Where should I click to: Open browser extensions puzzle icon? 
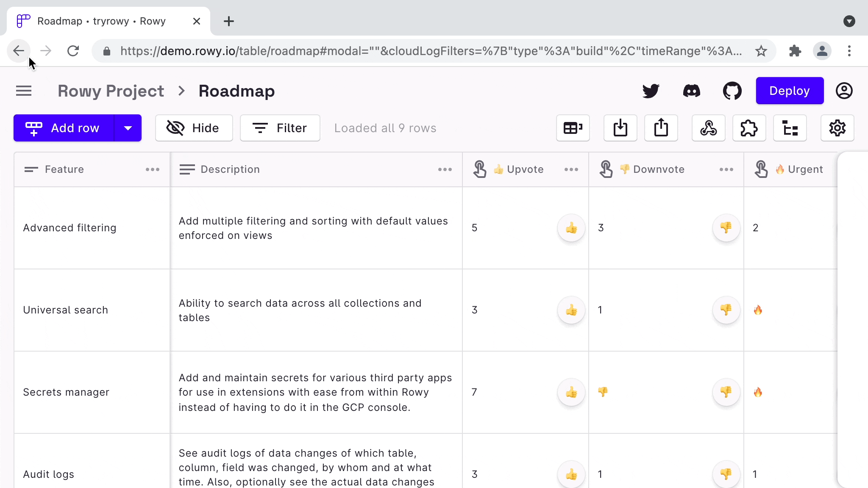[795, 51]
